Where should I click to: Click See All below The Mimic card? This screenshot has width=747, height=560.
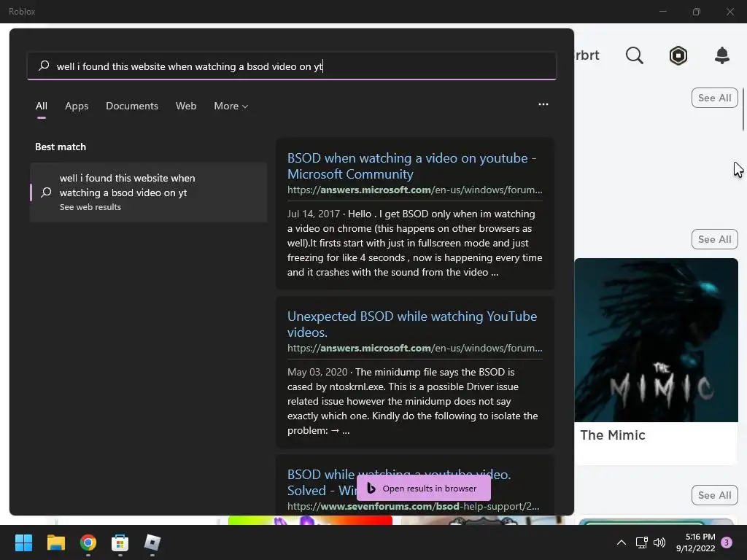click(x=714, y=495)
